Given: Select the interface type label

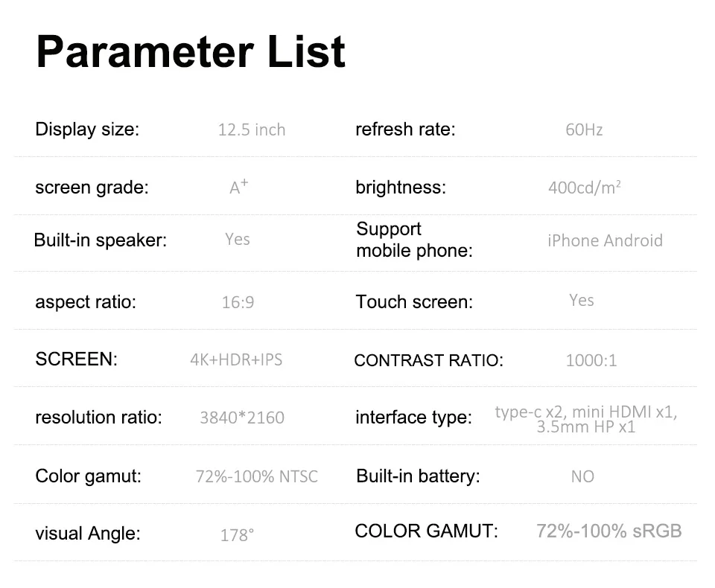Looking at the screenshot, I should click(x=413, y=417).
